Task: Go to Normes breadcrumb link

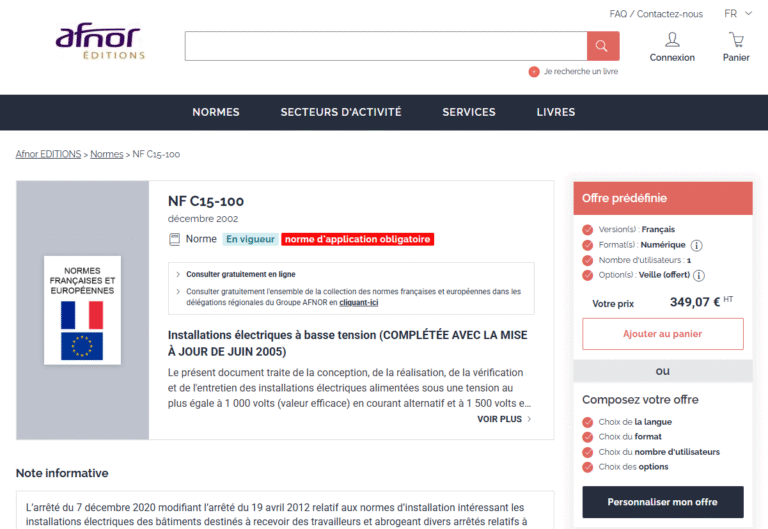Action: (x=107, y=154)
